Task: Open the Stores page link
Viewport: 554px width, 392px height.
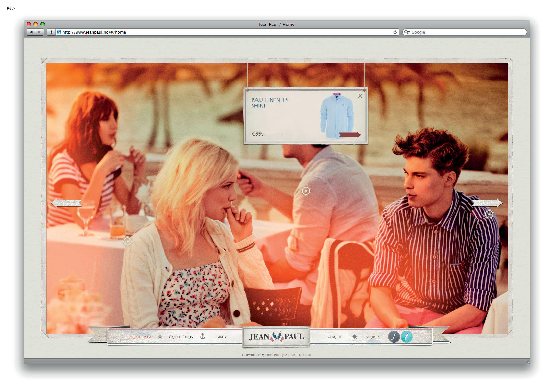Action: [x=373, y=337]
